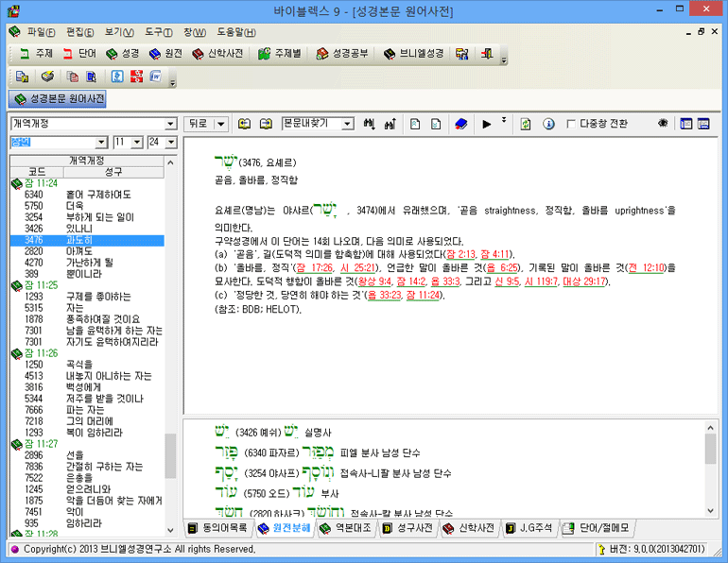Click the green refresh document icon
This screenshot has height=563, width=728.
525,124
